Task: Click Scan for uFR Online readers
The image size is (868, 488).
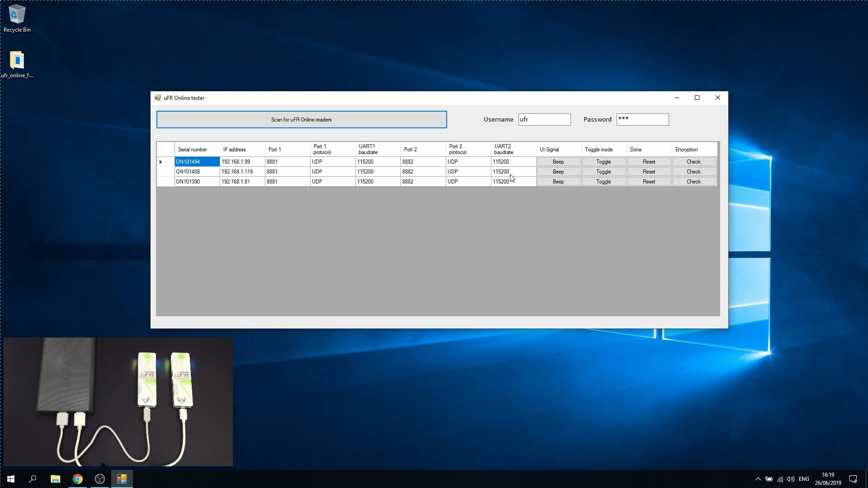Action: click(x=302, y=120)
